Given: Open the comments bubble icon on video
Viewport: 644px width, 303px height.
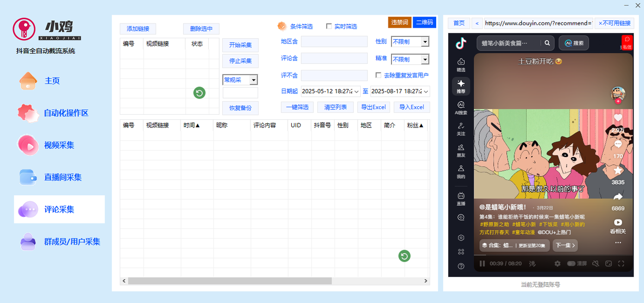Looking at the screenshot, I should (x=618, y=144).
